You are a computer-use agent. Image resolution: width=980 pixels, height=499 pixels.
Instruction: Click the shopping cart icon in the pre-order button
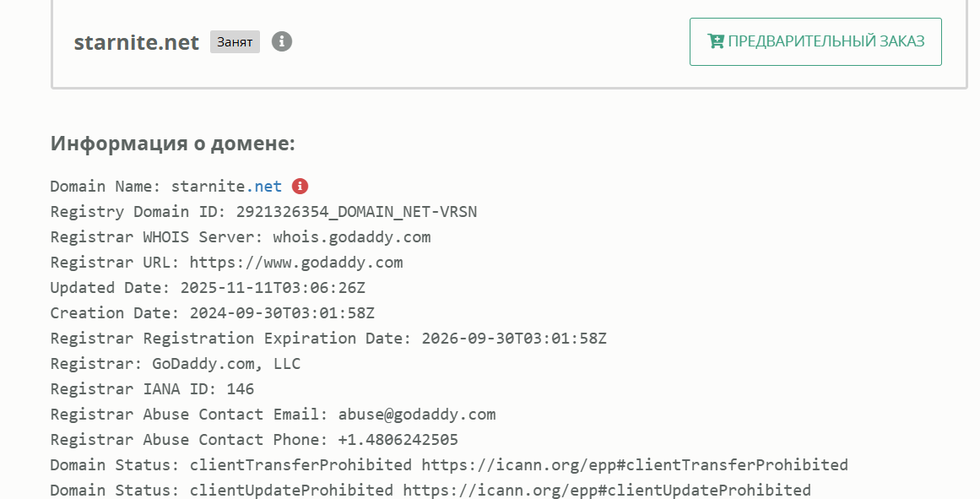click(x=716, y=41)
